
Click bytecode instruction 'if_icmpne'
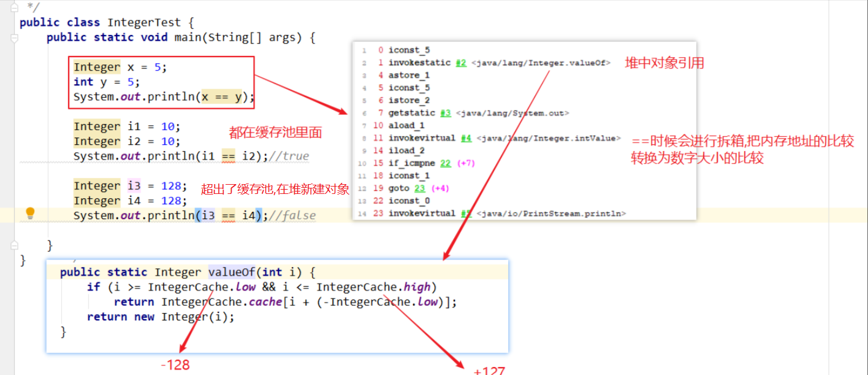click(411, 163)
